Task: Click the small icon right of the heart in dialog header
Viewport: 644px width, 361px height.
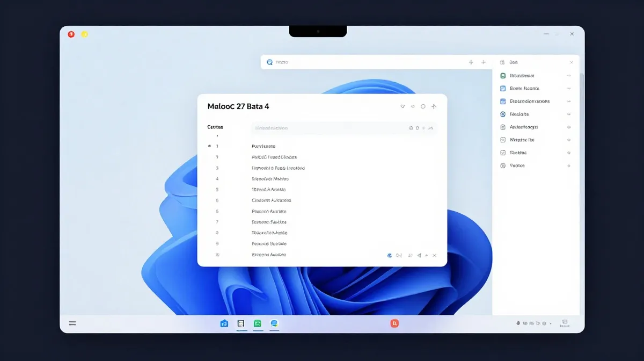Action: 413,106
